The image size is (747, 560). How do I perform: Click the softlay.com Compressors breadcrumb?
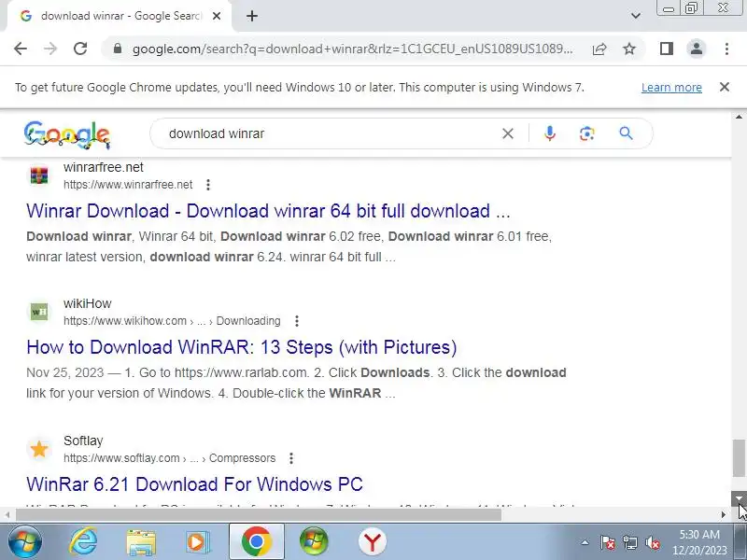pyautogui.click(x=170, y=458)
